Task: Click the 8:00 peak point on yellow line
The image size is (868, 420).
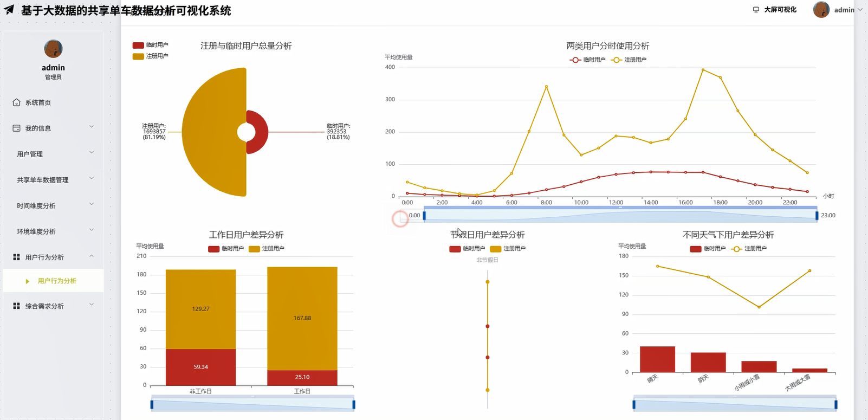Action: 546,87
